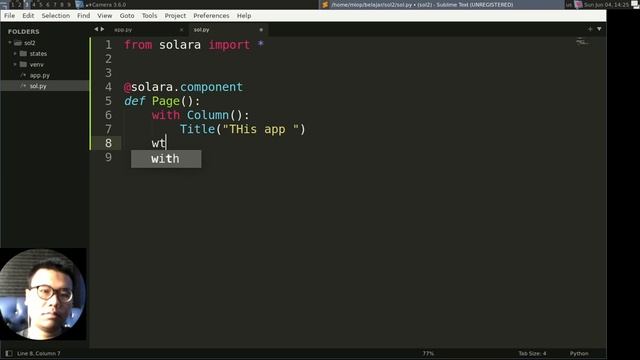Viewport: 640px width, 360px height.
Task: Click the 'Title' call on line 7
Action: [x=198, y=129]
